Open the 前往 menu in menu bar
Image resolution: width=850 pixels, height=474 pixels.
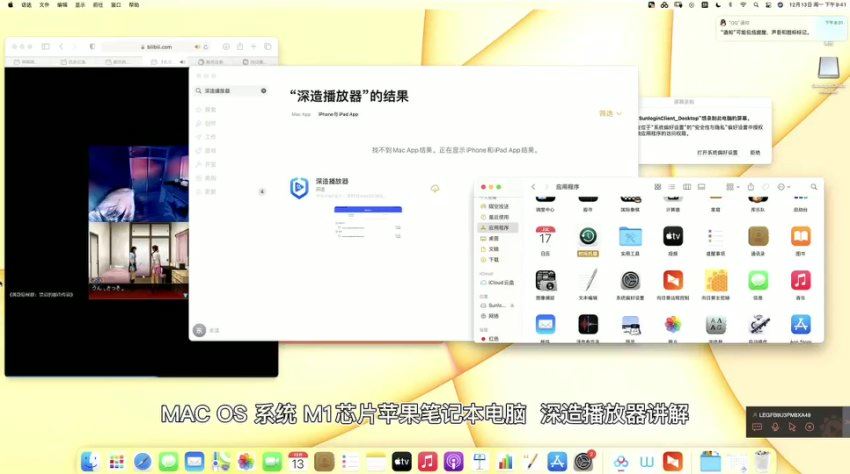point(98,4)
